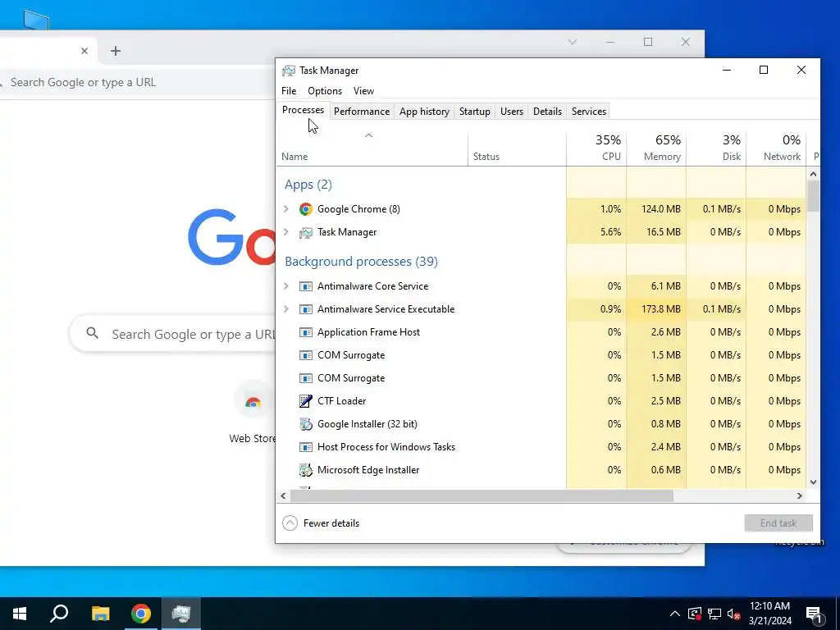840x630 pixels.
Task: Switch to the Details tab
Action: click(547, 112)
